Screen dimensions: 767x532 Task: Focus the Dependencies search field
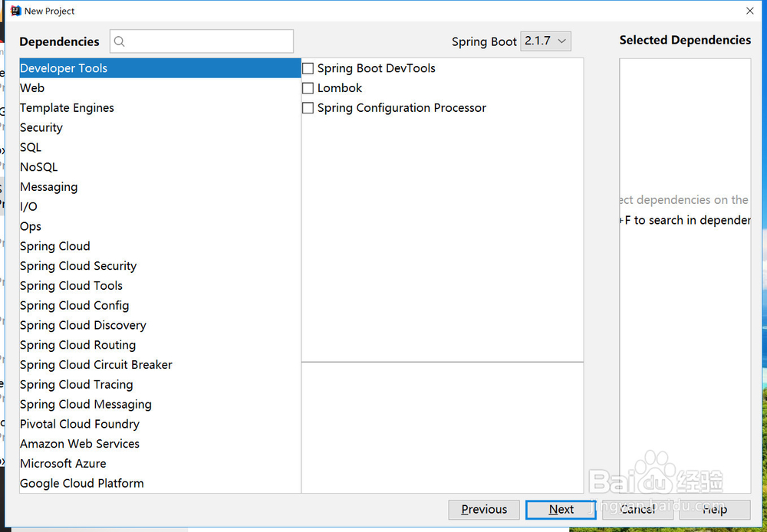202,41
